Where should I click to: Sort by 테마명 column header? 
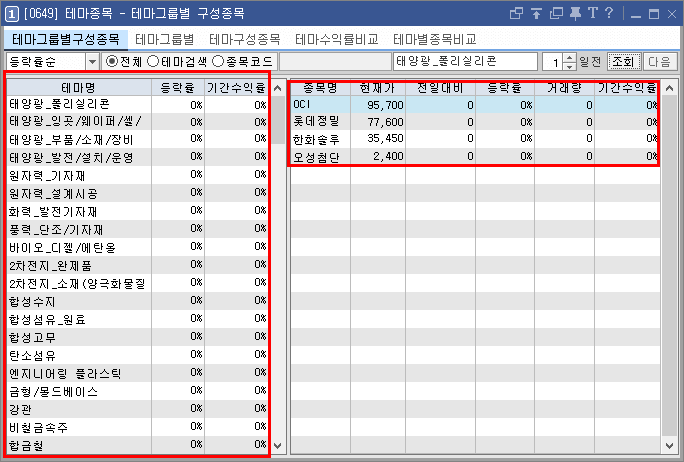click(x=79, y=88)
